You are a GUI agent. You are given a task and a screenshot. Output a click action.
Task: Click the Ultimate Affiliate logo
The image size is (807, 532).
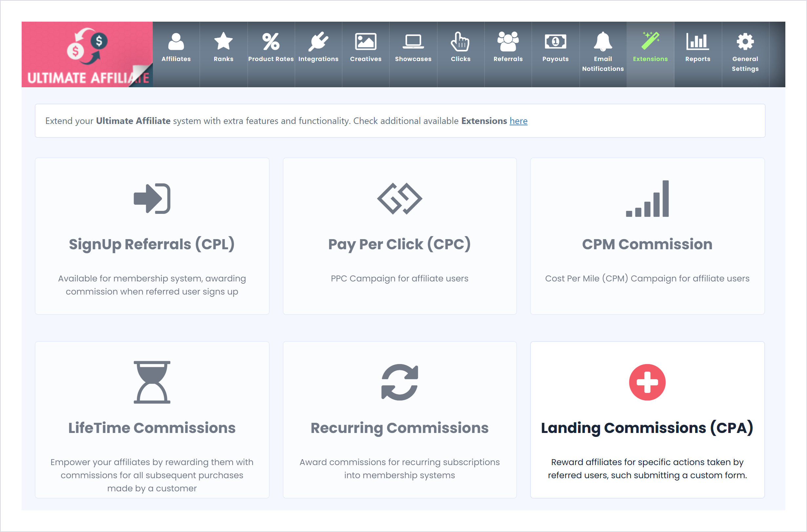coord(87,54)
